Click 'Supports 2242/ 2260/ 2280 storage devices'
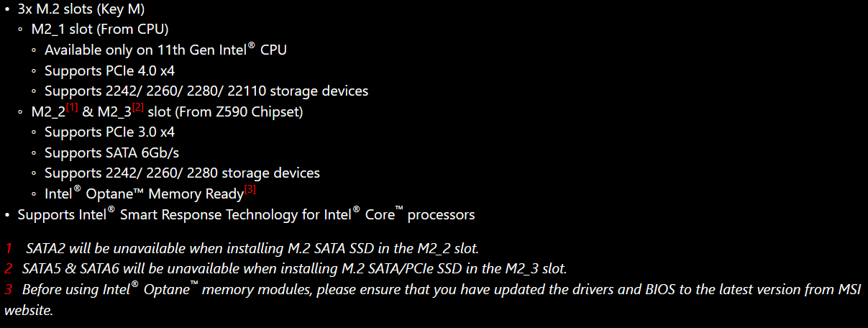The height and width of the screenshot is (328, 868). (182, 173)
